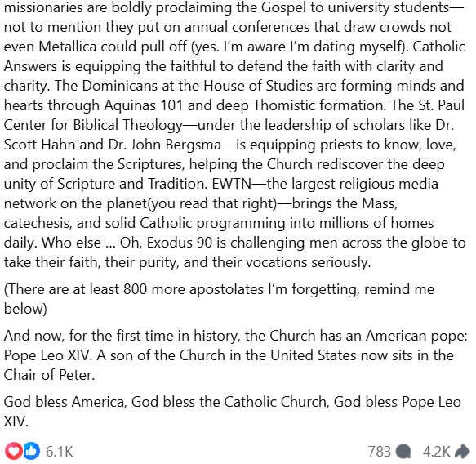476x464 pixels.
Task: Open the 6.1K reactions count
Action: pyautogui.click(x=60, y=452)
